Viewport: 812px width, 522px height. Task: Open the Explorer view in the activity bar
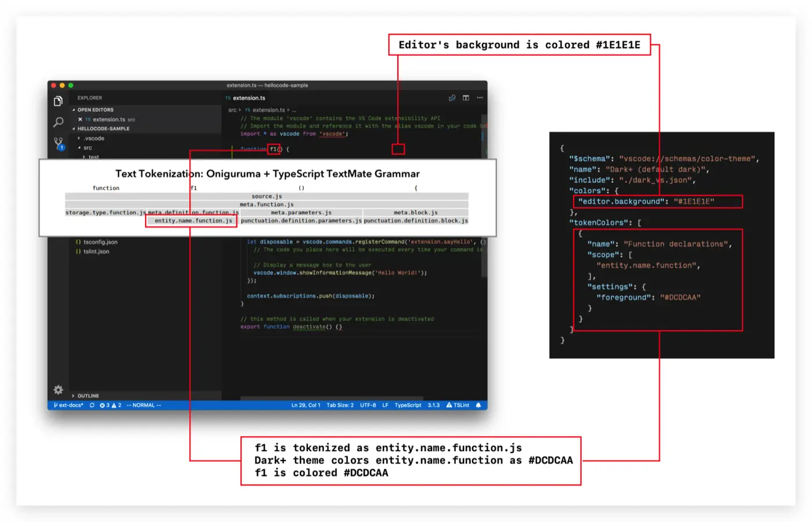[58, 101]
